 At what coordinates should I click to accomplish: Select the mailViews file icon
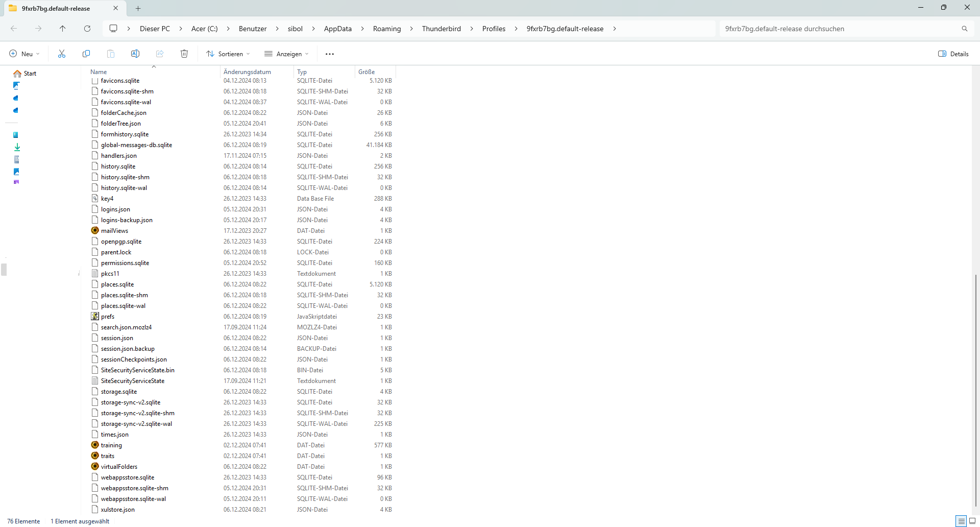tap(95, 230)
